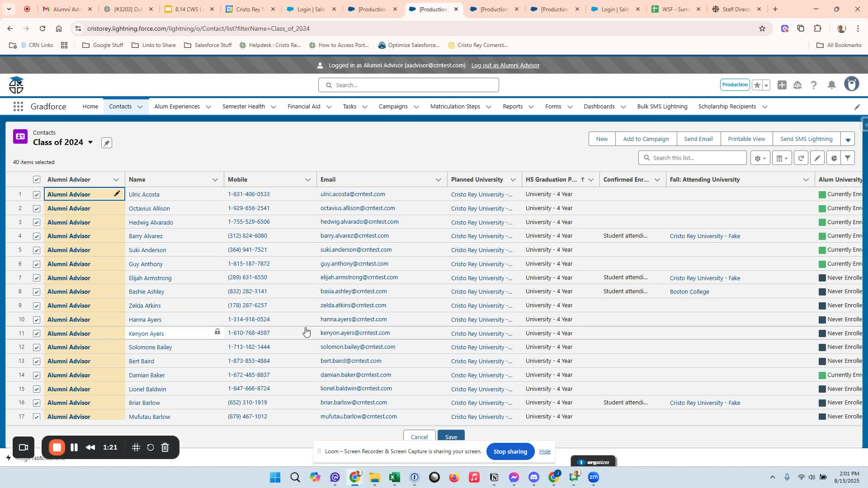Open global actions plus icon
The height and width of the screenshot is (488, 868).
(x=782, y=85)
